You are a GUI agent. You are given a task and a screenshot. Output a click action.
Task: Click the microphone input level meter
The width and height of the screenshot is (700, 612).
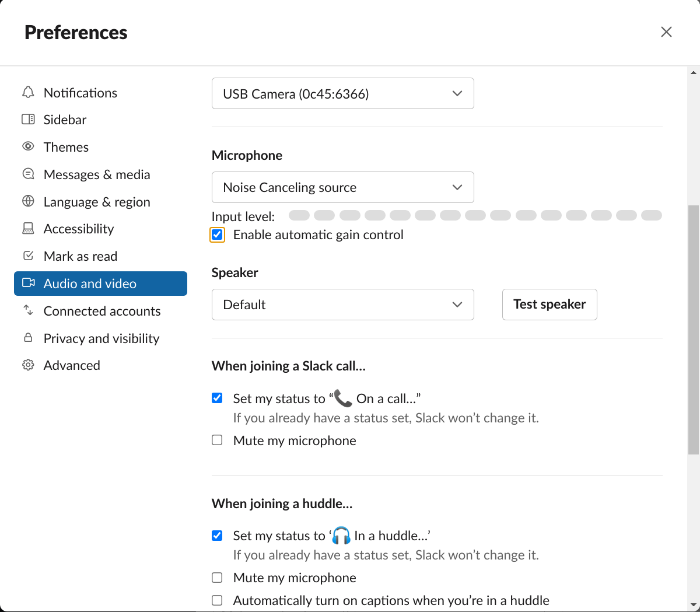[475, 216]
